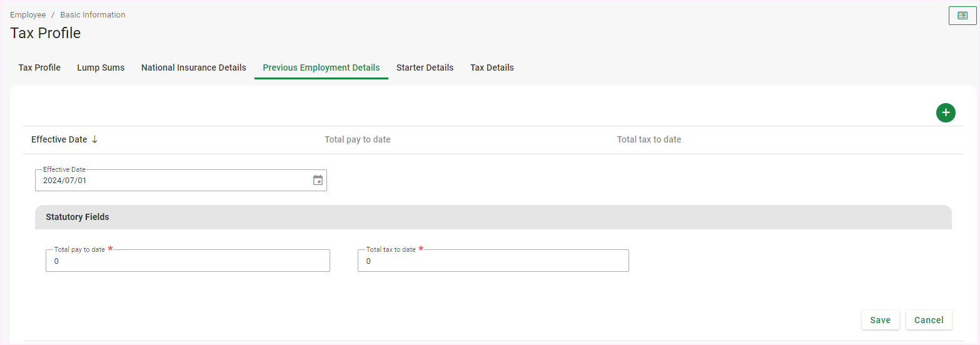Focus the Total tax to date input

point(492,261)
